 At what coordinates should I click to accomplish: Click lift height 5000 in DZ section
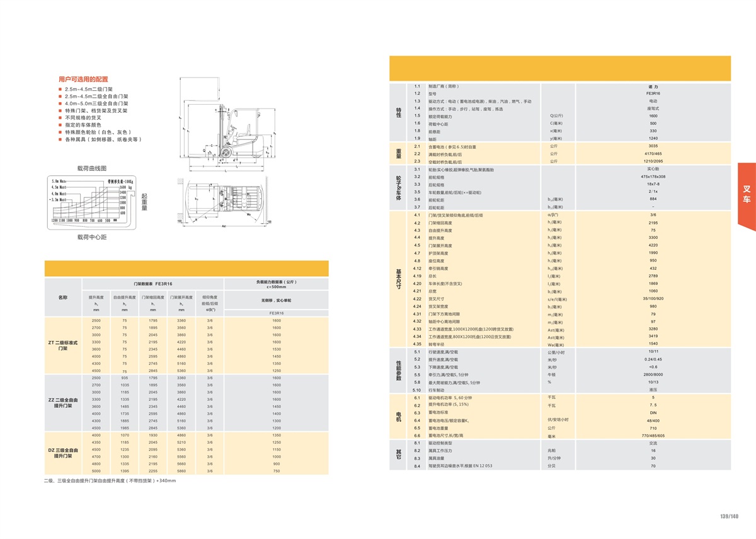(96, 472)
